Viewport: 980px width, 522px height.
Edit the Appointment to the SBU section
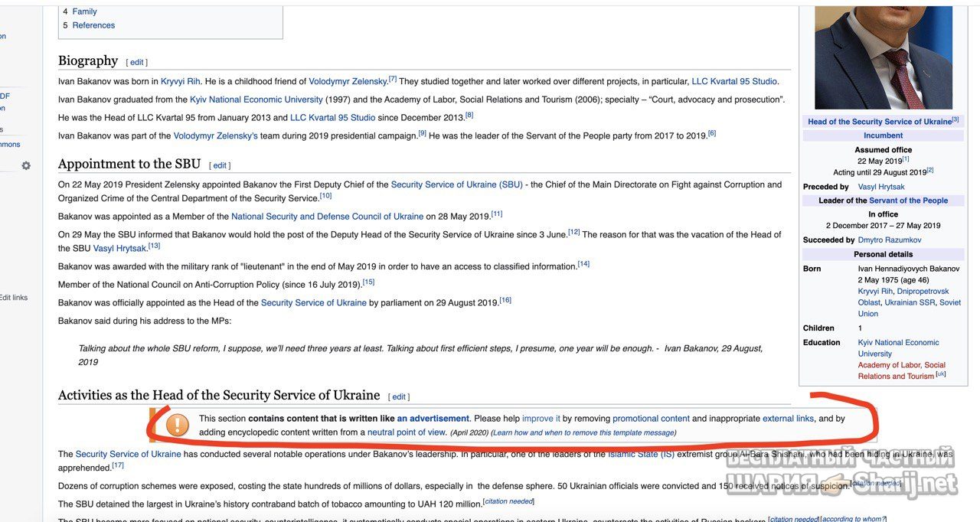[220, 165]
